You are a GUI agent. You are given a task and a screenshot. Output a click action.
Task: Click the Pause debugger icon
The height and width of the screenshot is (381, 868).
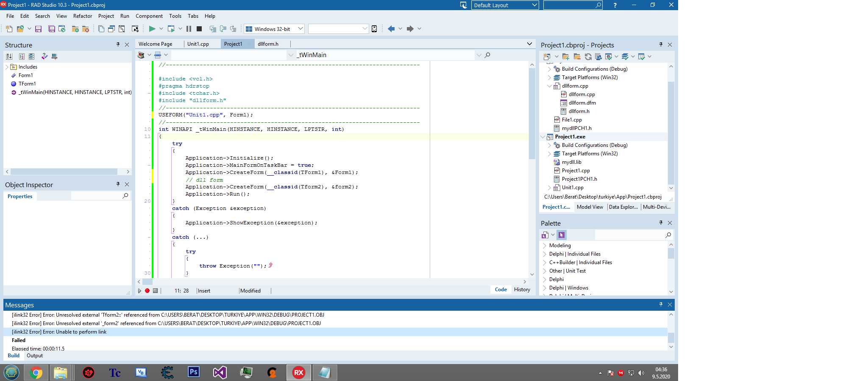pos(189,29)
